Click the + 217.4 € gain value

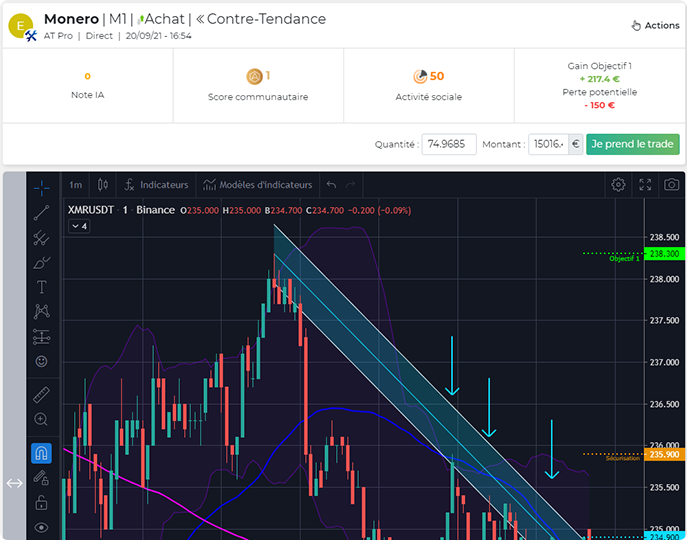click(x=599, y=79)
